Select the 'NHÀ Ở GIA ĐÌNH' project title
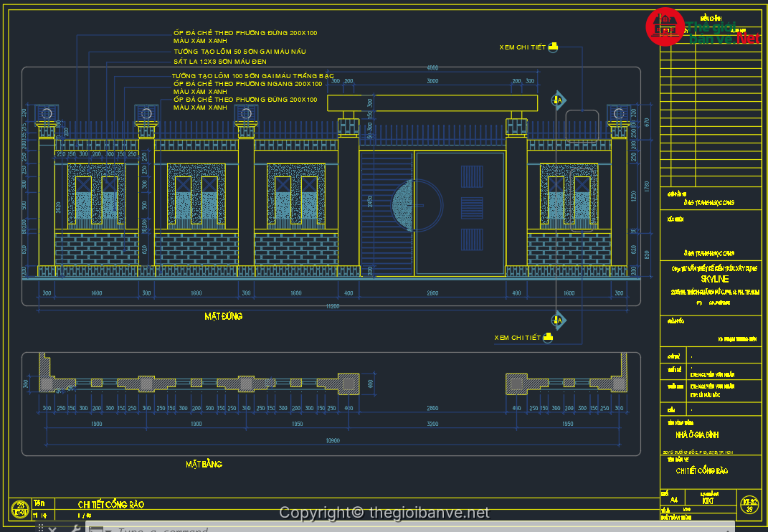The height and width of the screenshot is (532, 768). 697,435
